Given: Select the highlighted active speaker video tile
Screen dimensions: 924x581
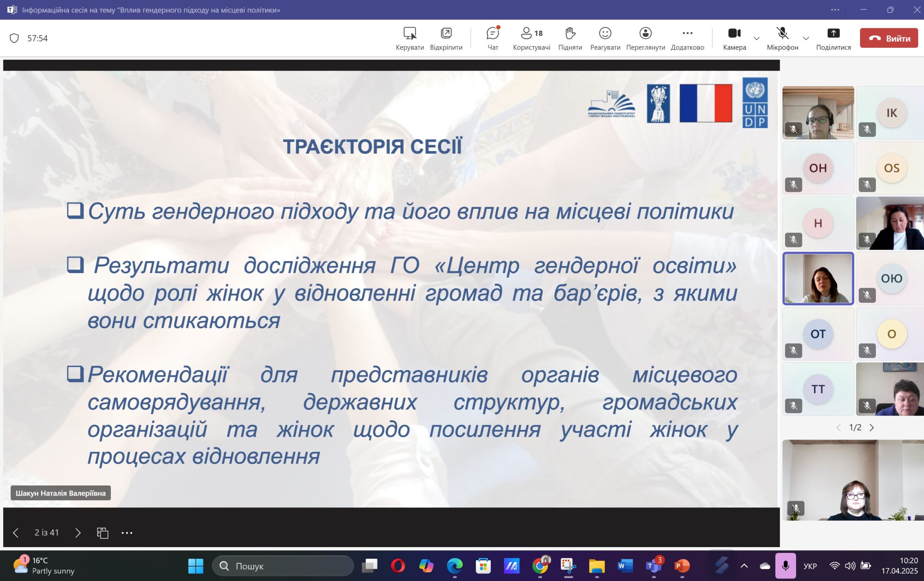Looking at the screenshot, I should tap(818, 278).
